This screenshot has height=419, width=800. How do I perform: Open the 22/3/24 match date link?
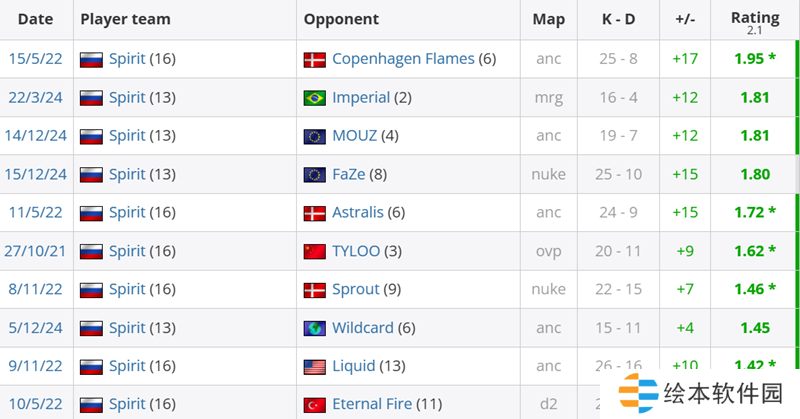tap(36, 98)
